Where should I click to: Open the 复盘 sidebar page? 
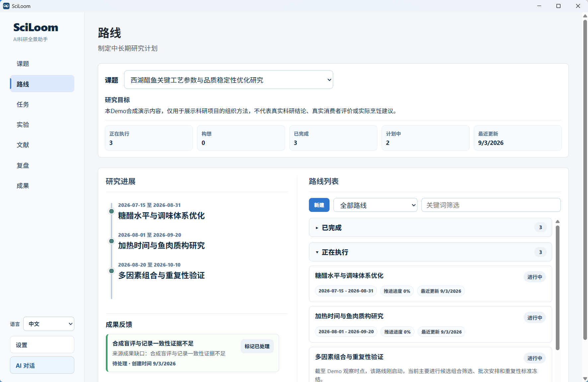pos(42,165)
